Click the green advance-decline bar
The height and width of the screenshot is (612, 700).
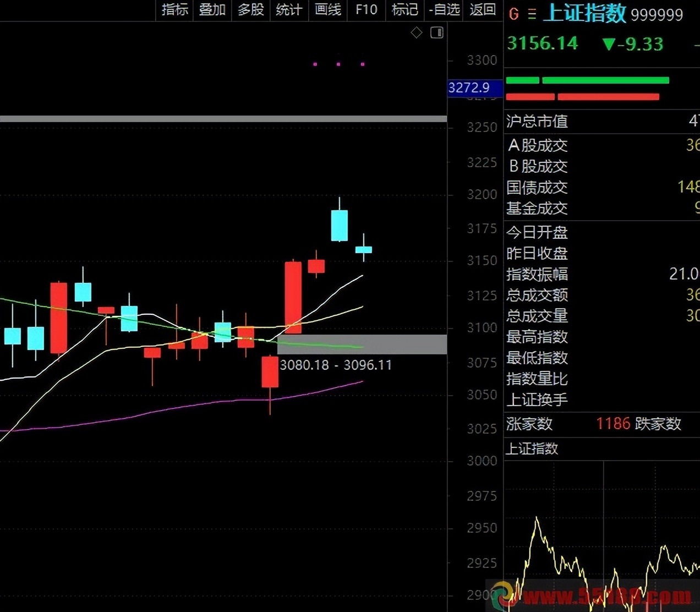pos(605,80)
